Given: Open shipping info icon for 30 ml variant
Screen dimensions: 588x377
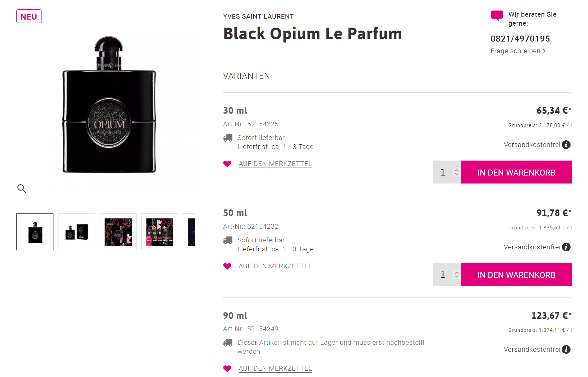Looking at the screenshot, I should click(x=566, y=145).
